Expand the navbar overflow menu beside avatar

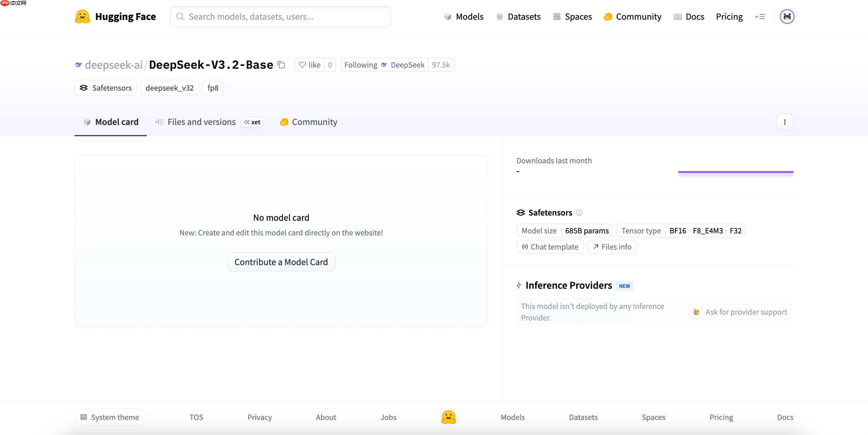tap(760, 16)
